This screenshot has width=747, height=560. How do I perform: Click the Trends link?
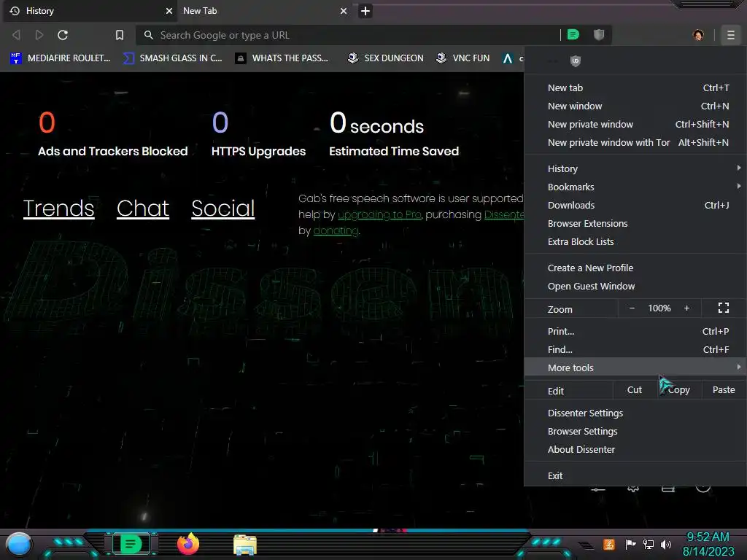click(x=58, y=209)
